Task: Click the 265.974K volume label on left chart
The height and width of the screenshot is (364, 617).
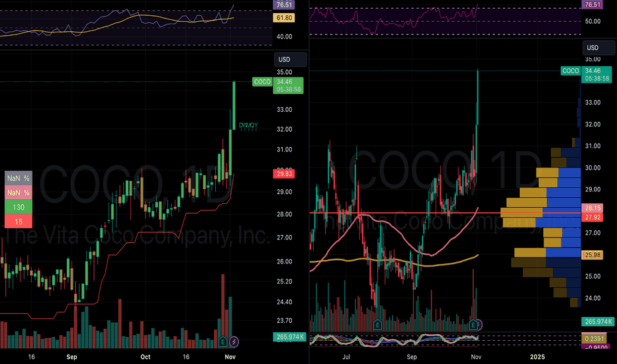Action: pos(289,337)
